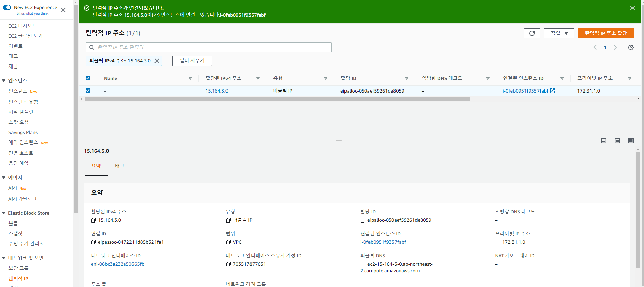The image size is (644, 287).
Task: Close the New EC2 Experience notice
Action: [x=63, y=10]
